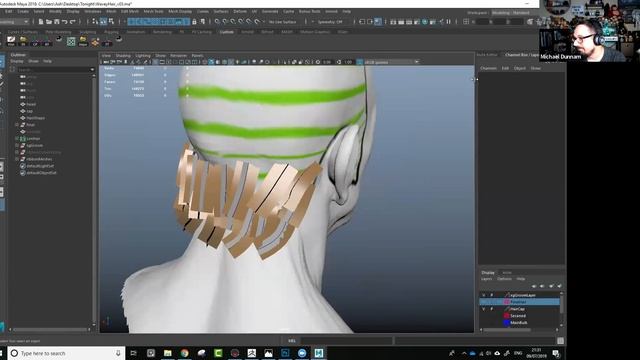This screenshot has width=640, height=360.
Task: Open layer editor Layers menu
Action: pyautogui.click(x=487, y=279)
